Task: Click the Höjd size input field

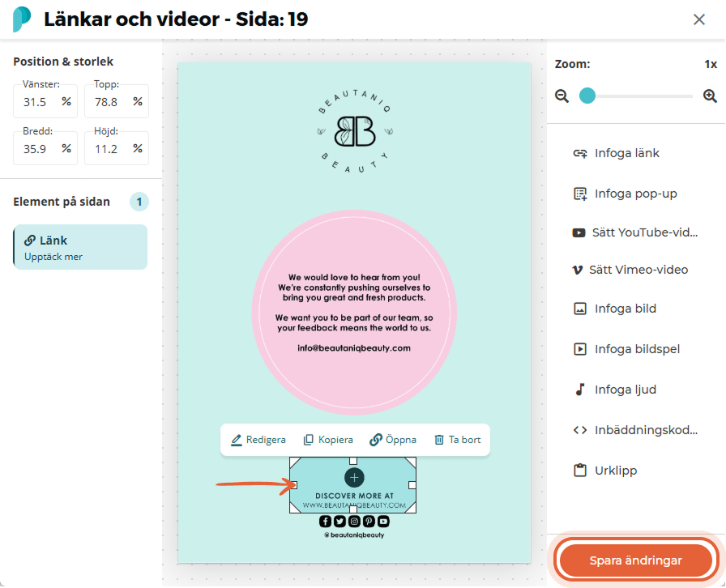Action: 117,148
